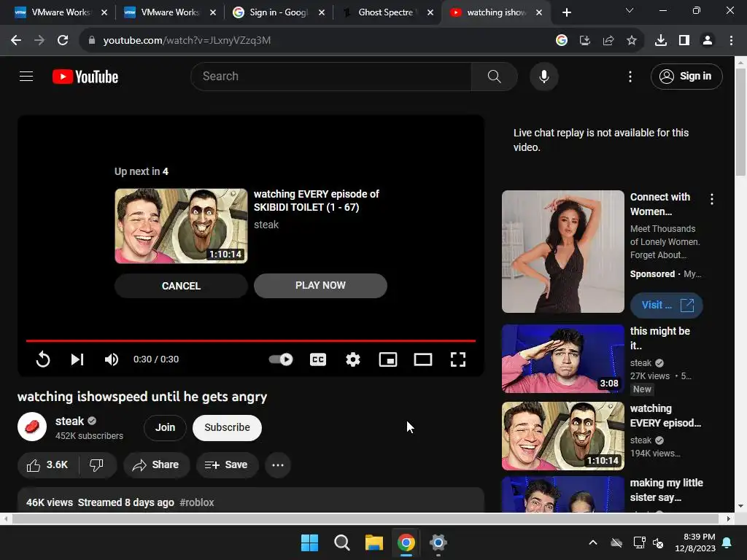Open the steak channel avatar
The image size is (747, 560).
pyautogui.click(x=32, y=427)
